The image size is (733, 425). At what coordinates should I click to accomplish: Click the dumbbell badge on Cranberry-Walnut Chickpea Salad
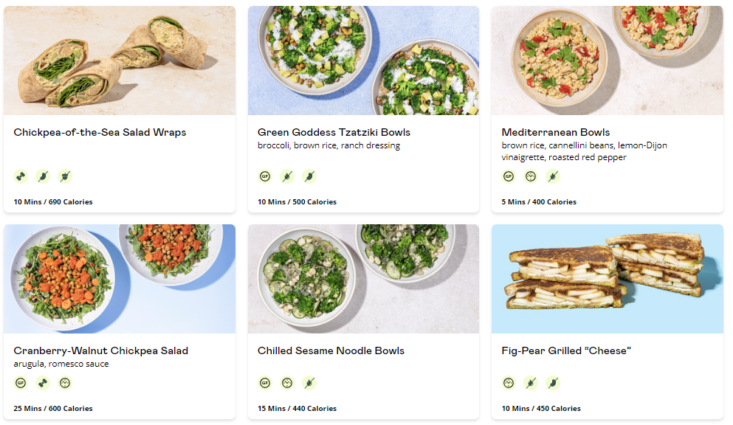(x=43, y=382)
